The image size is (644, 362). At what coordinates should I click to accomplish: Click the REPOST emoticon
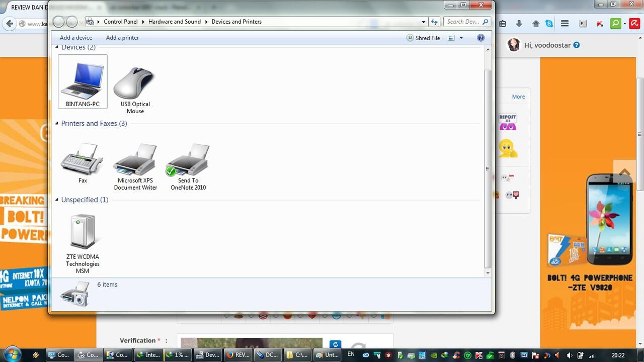pos(508,122)
